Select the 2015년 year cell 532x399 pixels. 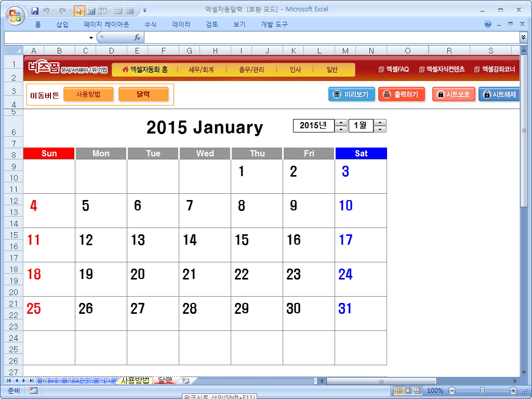(x=313, y=126)
